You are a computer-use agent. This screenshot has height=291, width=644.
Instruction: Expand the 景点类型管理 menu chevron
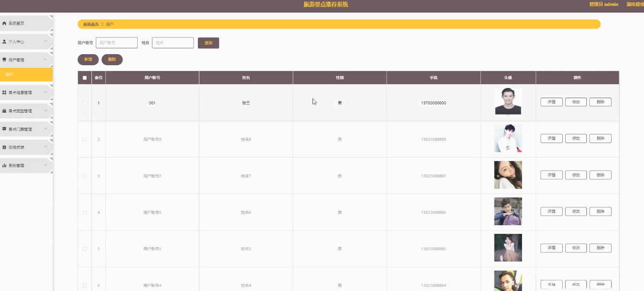(x=45, y=111)
